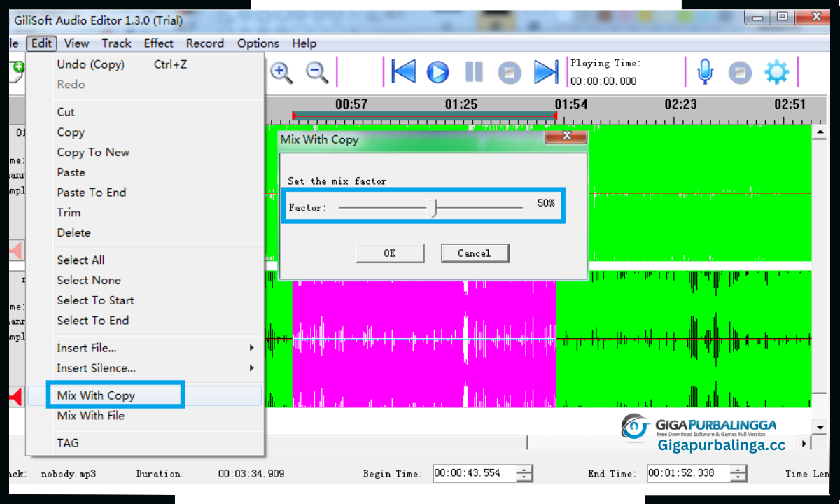This screenshot has height=504, width=840.
Task: Click the red selection start marker on ruler
Action: coord(294,116)
